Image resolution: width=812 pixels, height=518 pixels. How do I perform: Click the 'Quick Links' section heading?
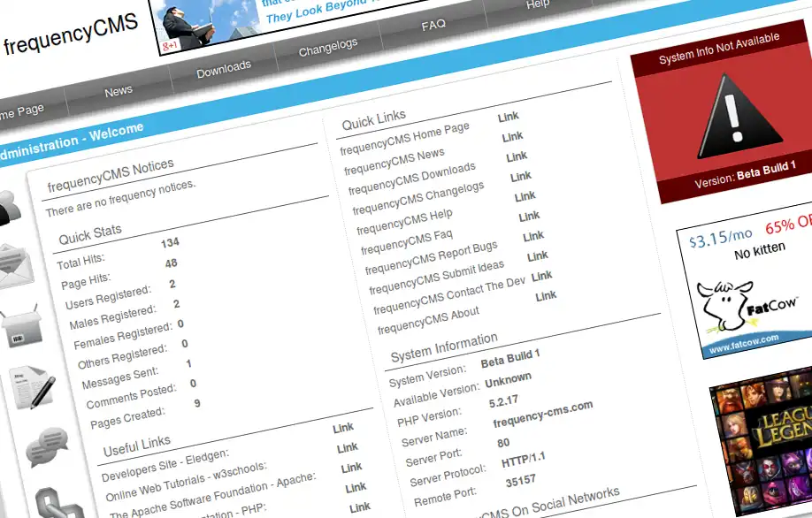(374, 119)
